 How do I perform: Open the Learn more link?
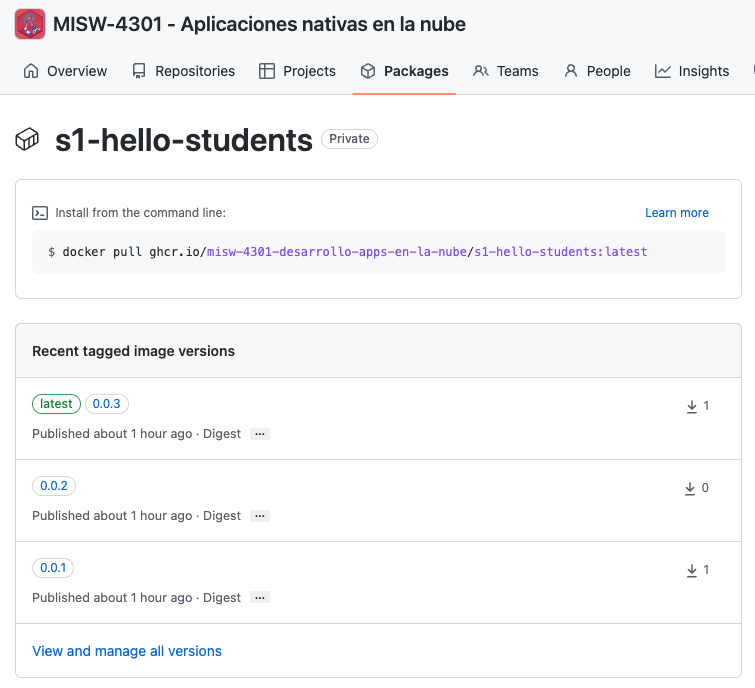pos(677,213)
